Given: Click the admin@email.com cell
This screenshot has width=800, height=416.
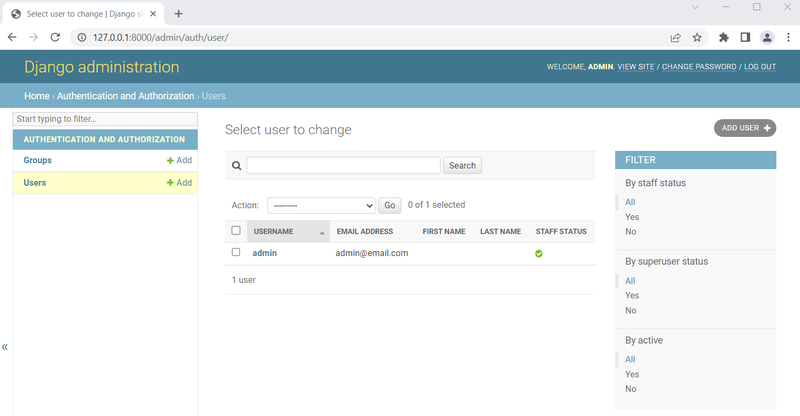Looking at the screenshot, I should click(x=371, y=253).
